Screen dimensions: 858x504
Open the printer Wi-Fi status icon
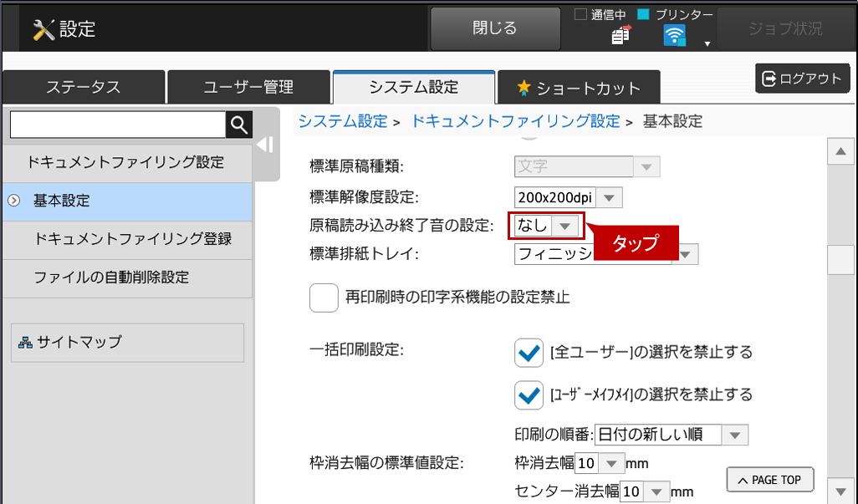click(x=675, y=36)
